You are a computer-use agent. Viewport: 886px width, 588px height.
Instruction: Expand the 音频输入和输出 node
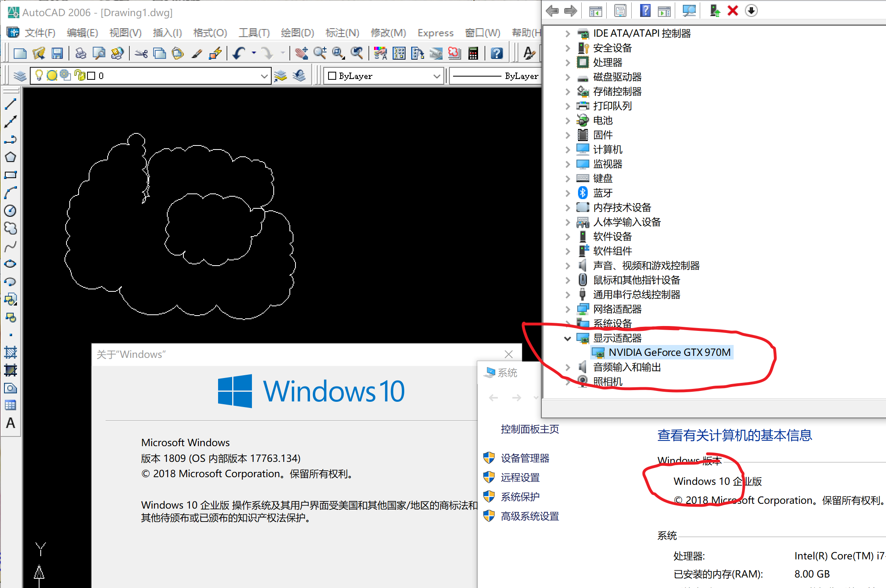point(568,367)
